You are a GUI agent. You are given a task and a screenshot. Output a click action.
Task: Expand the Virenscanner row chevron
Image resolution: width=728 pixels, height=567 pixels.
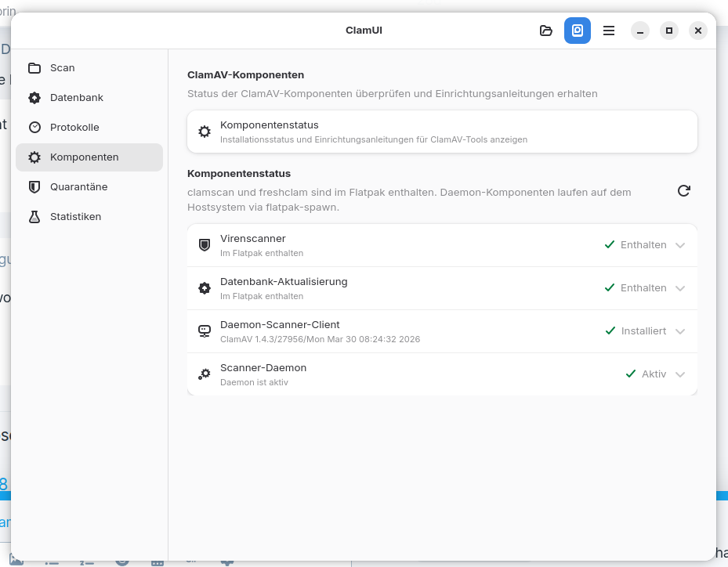680,245
